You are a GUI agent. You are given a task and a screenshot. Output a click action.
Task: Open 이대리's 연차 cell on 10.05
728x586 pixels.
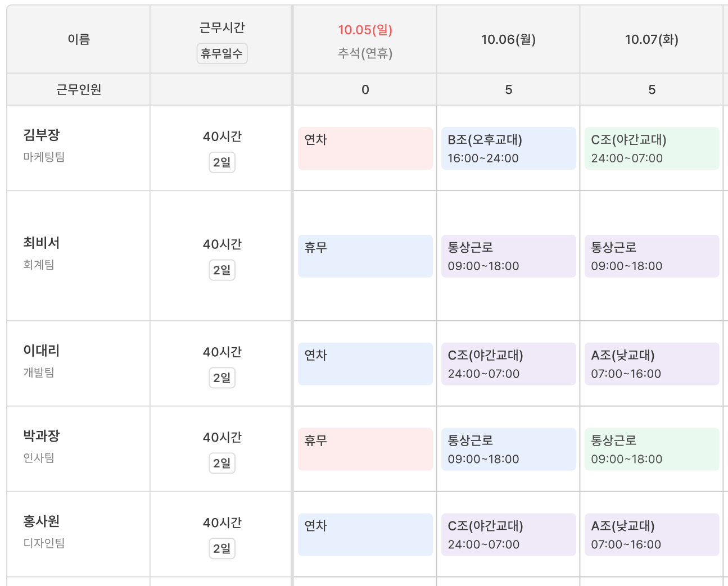365,364
